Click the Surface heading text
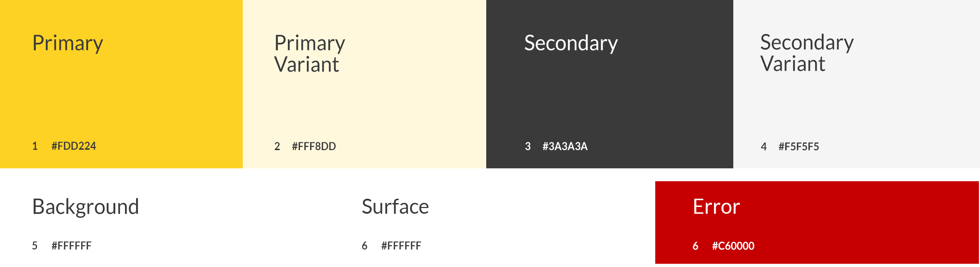 [x=395, y=207]
